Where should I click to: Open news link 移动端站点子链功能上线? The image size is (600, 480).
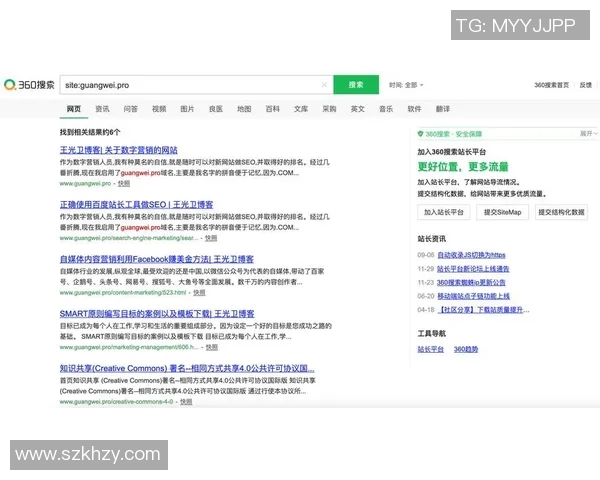tap(473, 296)
